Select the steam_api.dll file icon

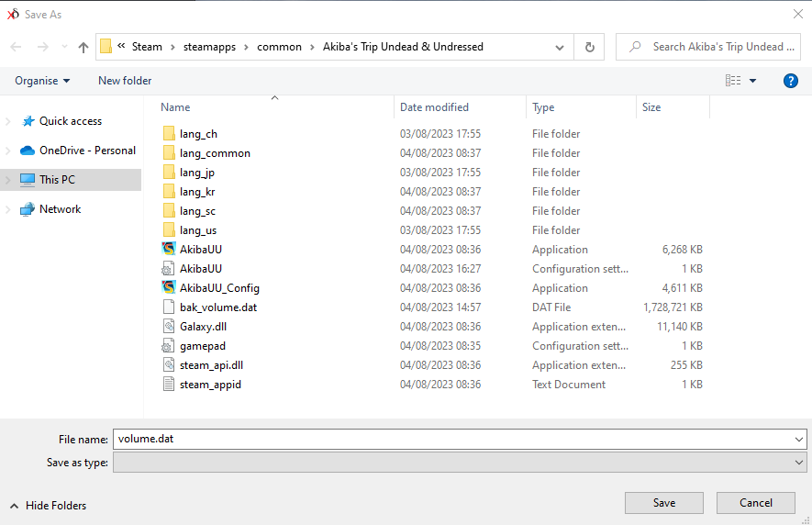tap(168, 365)
